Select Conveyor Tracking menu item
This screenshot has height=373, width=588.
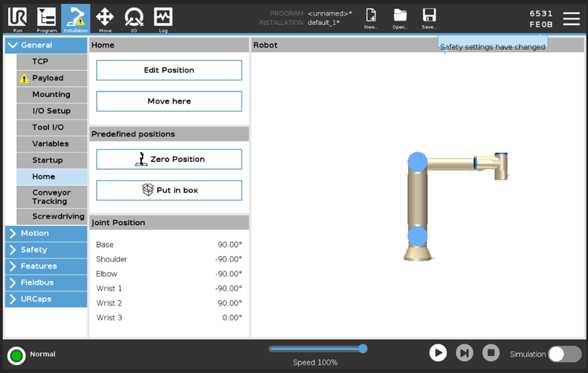[x=51, y=196]
